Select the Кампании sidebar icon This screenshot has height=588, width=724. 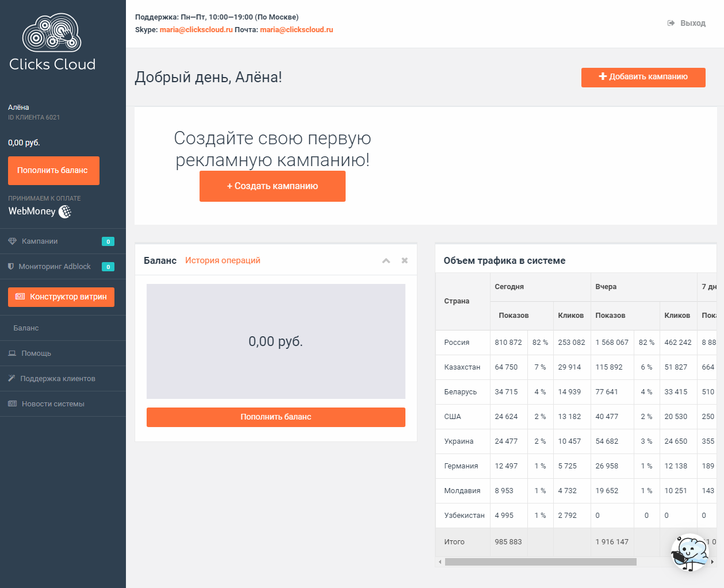coord(13,241)
